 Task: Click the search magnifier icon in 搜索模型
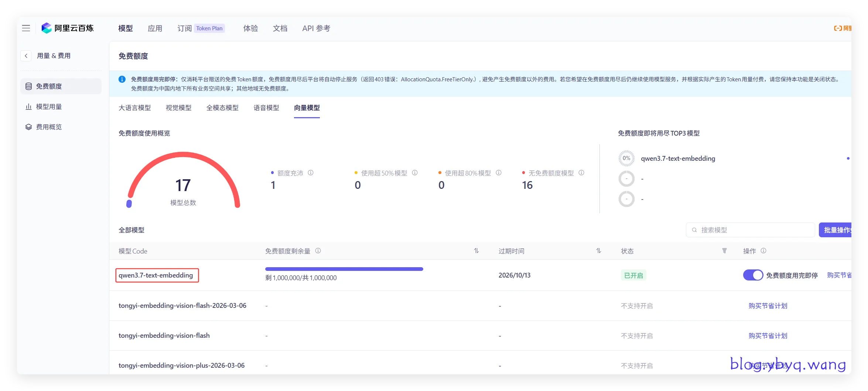[x=694, y=230]
